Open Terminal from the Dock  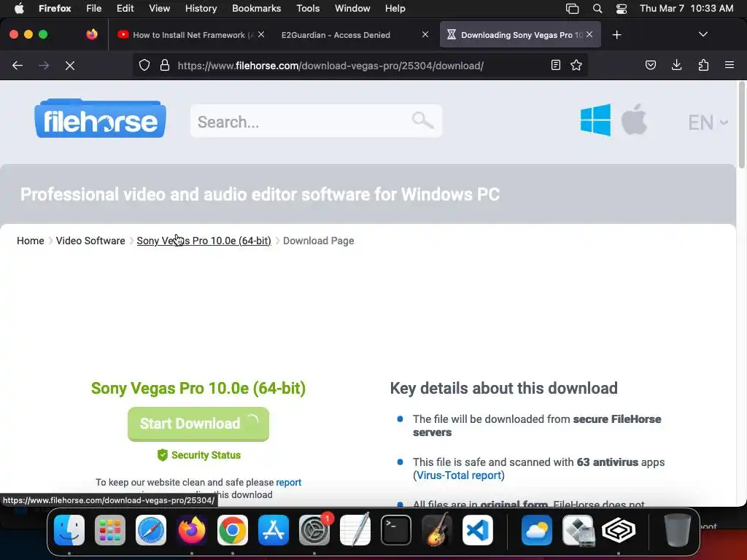pos(396,530)
